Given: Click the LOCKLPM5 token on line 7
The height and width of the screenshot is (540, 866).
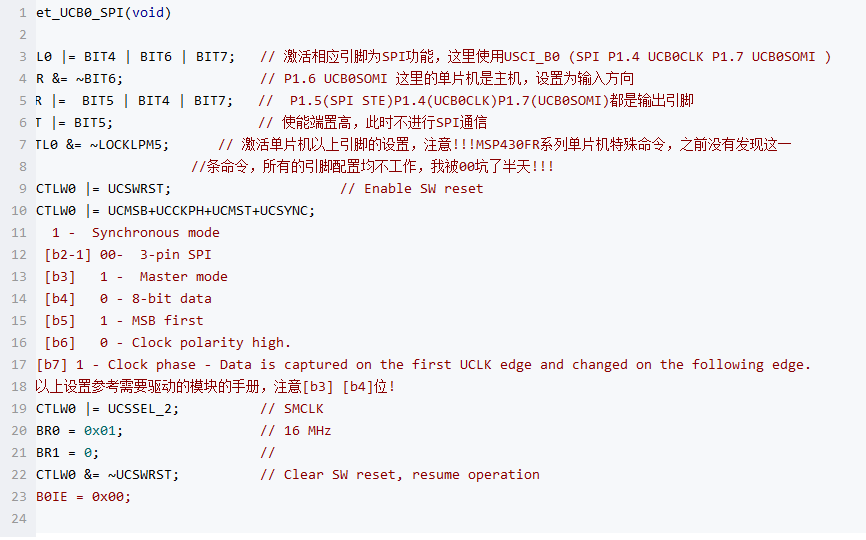Looking at the screenshot, I should pos(130,145).
